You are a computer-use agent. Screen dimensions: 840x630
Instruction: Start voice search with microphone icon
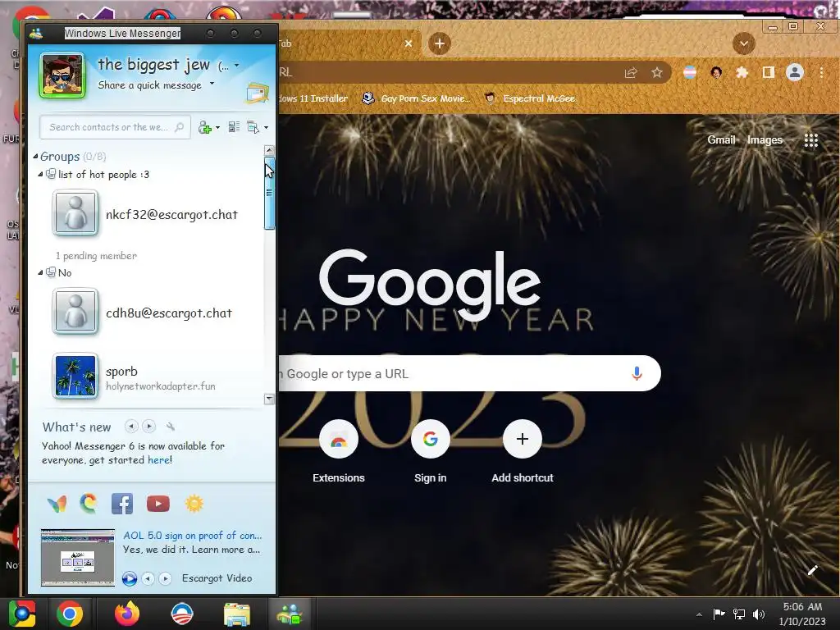tap(637, 373)
